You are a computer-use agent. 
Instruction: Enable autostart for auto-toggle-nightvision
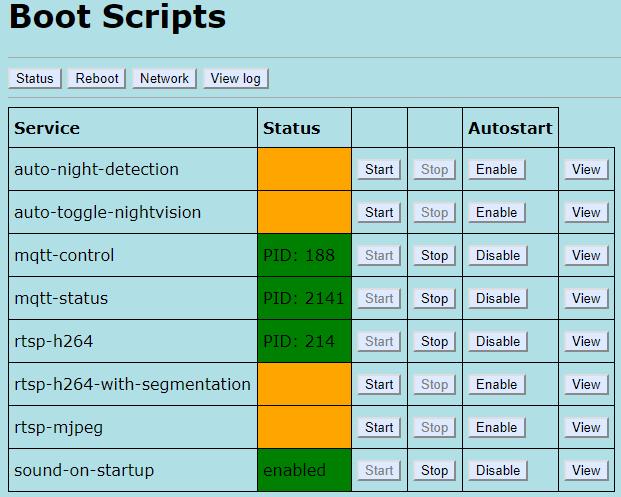click(497, 212)
